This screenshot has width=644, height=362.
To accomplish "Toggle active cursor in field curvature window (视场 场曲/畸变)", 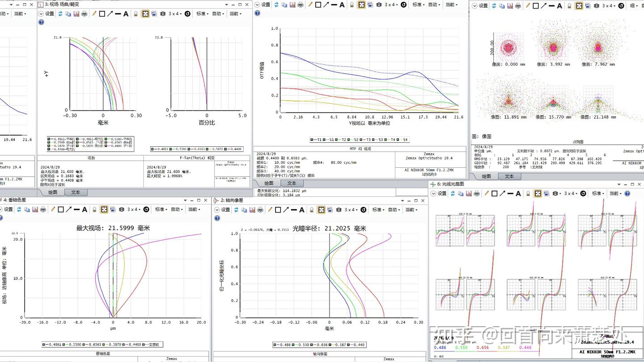I will click(x=145, y=14).
